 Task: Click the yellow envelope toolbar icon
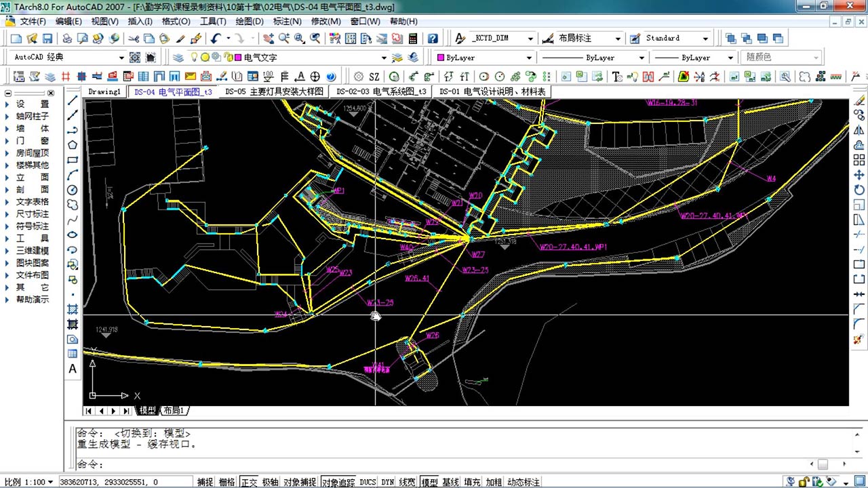pyautogui.click(x=190, y=77)
